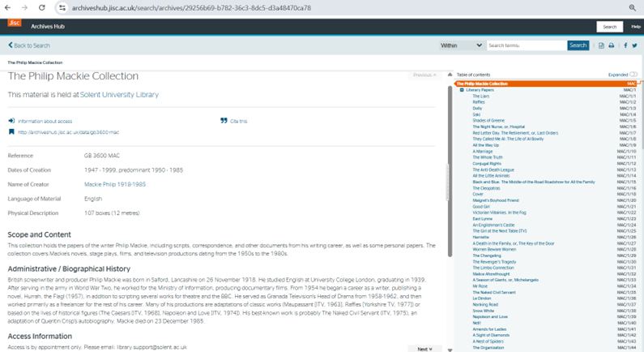The image size is (644, 352).
Task: Open The Girl at the Next Table entry
Action: tap(500, 230)
